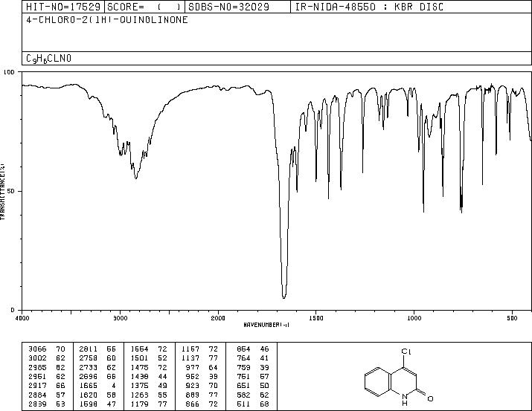
Task: Click the IR-NIDA-48550 : KBR DISC label
Action: [369, 7]
